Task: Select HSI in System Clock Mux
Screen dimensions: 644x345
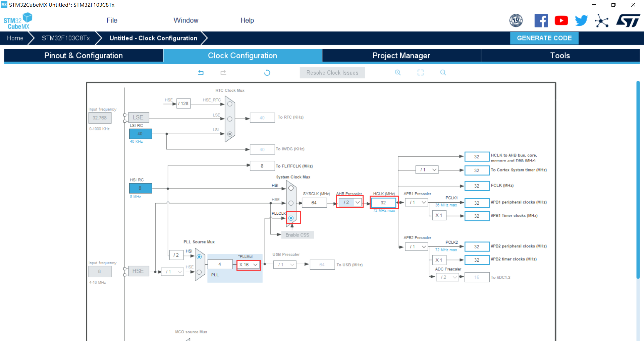Action: pos(291,188)
